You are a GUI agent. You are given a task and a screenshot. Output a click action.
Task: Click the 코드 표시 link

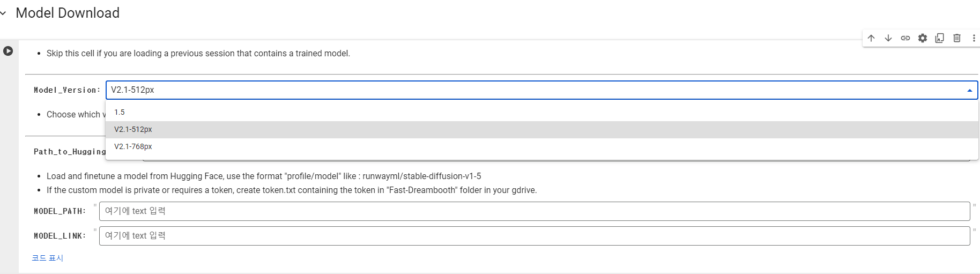(47, 258)
